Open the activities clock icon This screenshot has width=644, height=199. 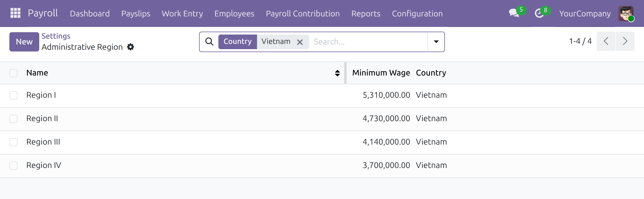[539, 13]
